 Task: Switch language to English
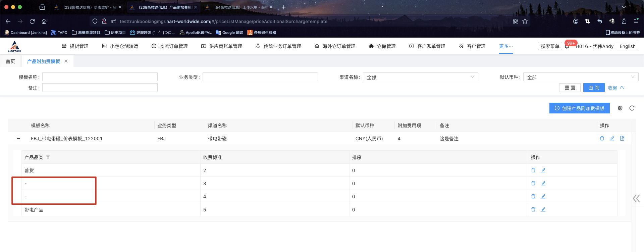(x=627, y=46)
